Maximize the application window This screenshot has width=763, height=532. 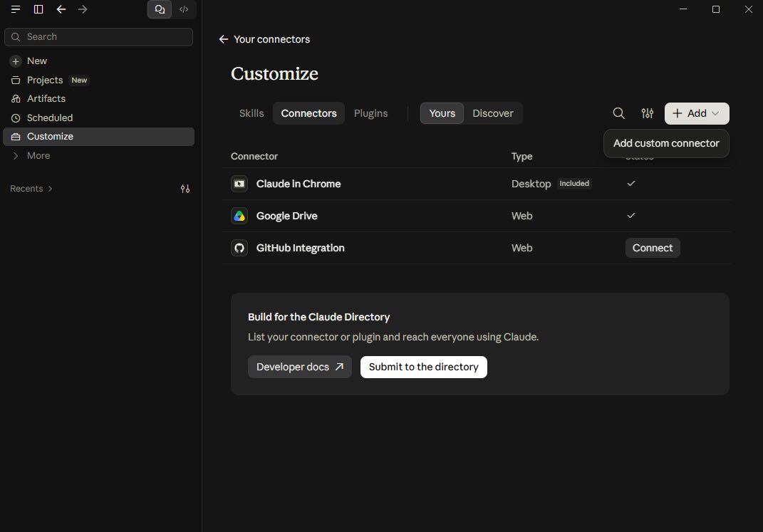pyautogui.click(x=716, y=9)
